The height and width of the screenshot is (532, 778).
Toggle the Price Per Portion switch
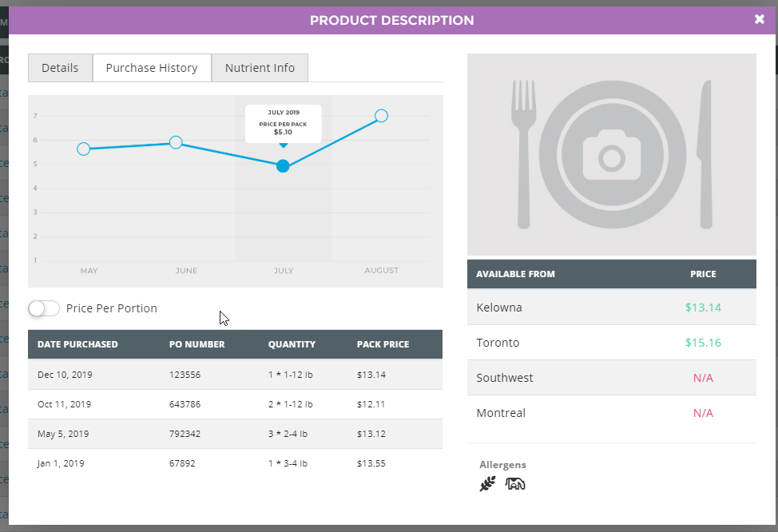tap(44, 308)
